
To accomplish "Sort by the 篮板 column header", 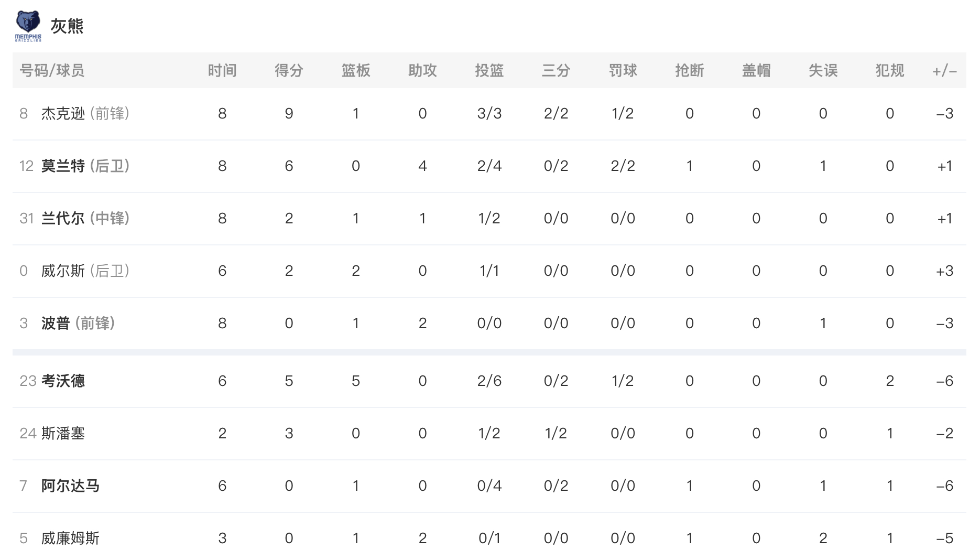I will pos(356,70).
